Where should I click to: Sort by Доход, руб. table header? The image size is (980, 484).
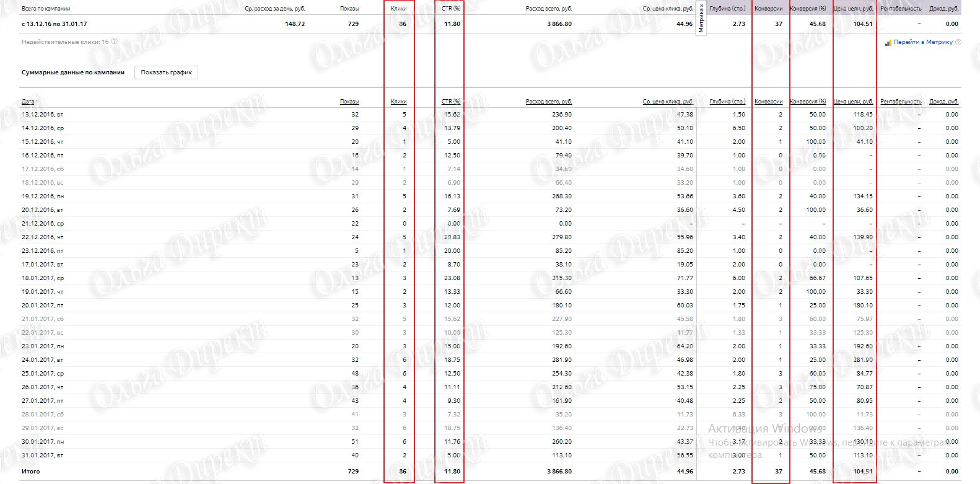pyautogui.click(x=944, y=102)
